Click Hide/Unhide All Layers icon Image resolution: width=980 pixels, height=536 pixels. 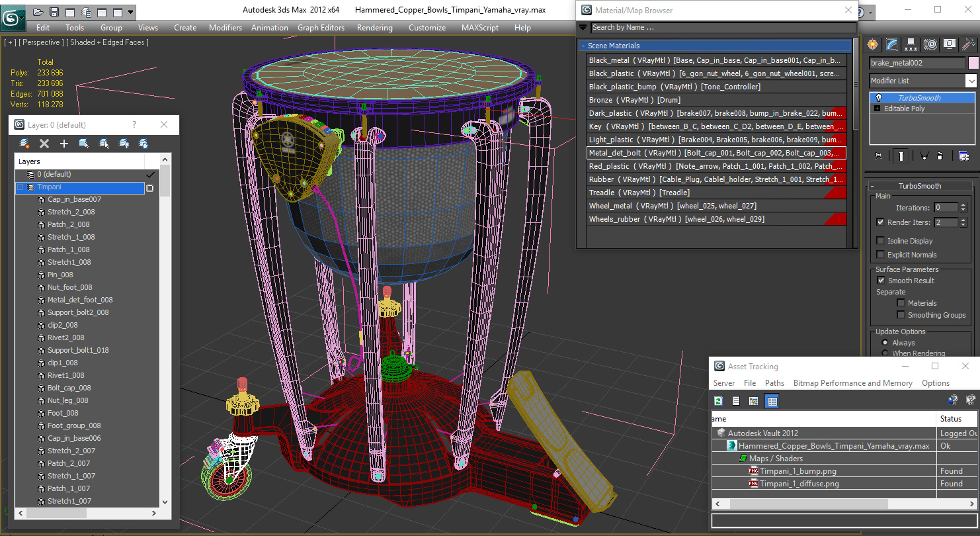tap(124, 144)
